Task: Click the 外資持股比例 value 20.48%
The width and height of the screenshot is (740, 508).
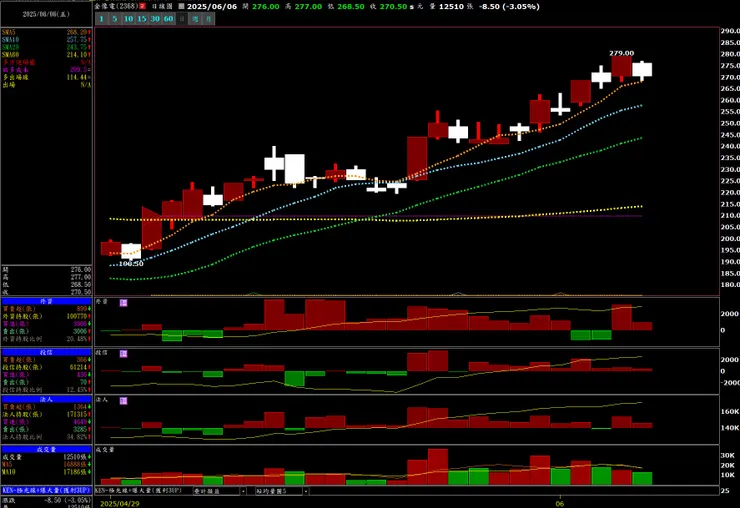Action: coord(77,339)
